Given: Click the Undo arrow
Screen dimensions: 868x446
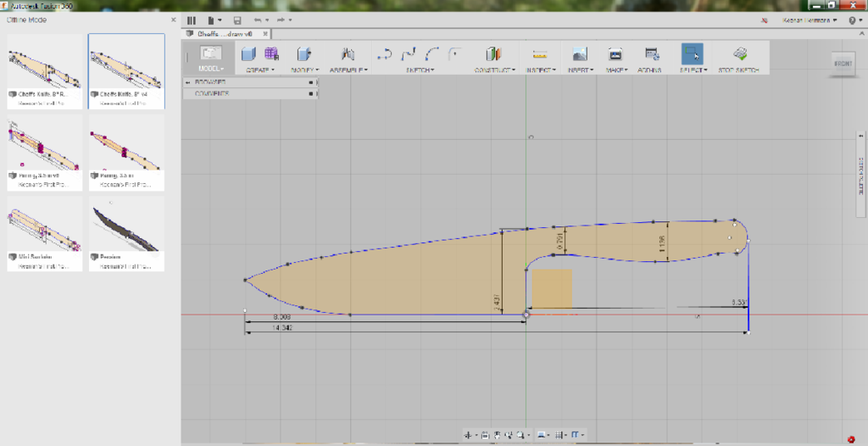Looking at the screenshot, I should 258,20.
